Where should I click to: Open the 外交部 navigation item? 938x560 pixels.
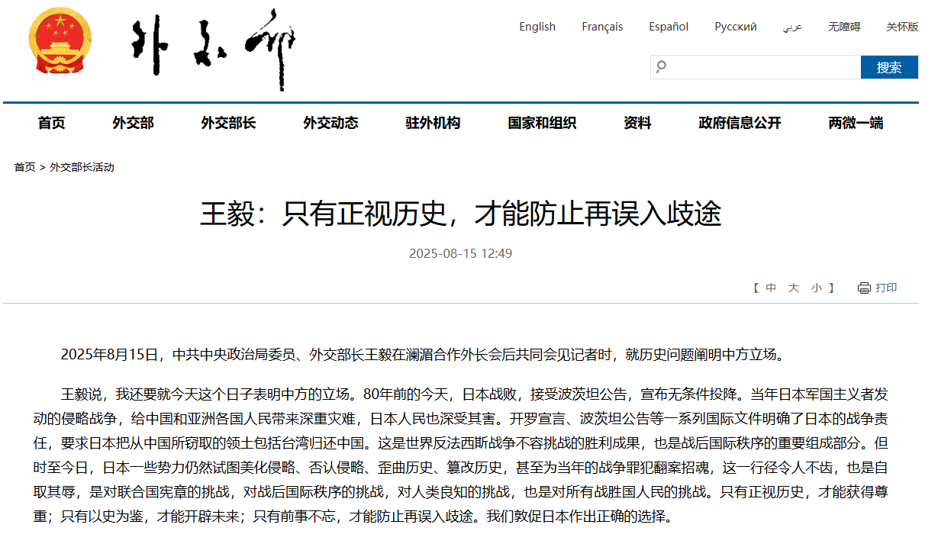click(x=134, y=123)
